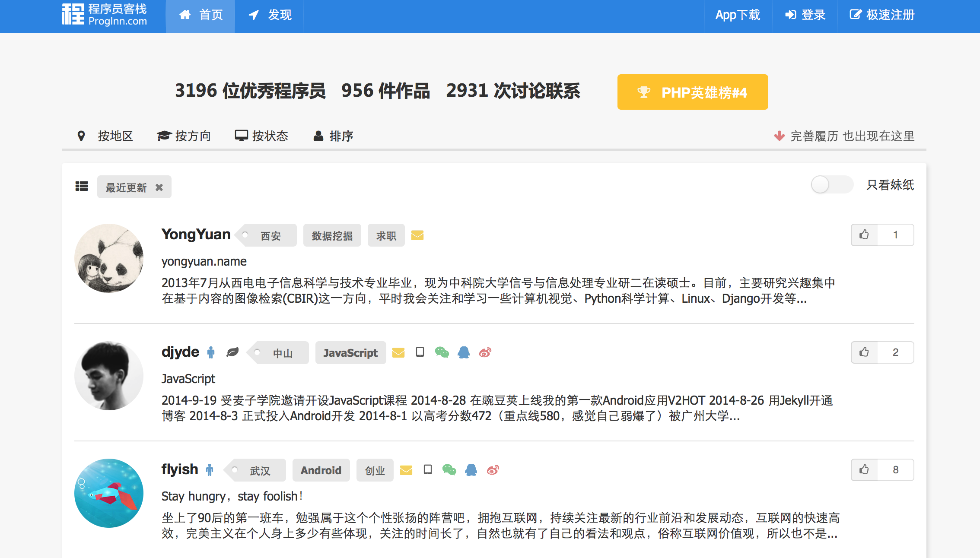
Task: Expand the 按状态 status filter
Action: (261, 136)
